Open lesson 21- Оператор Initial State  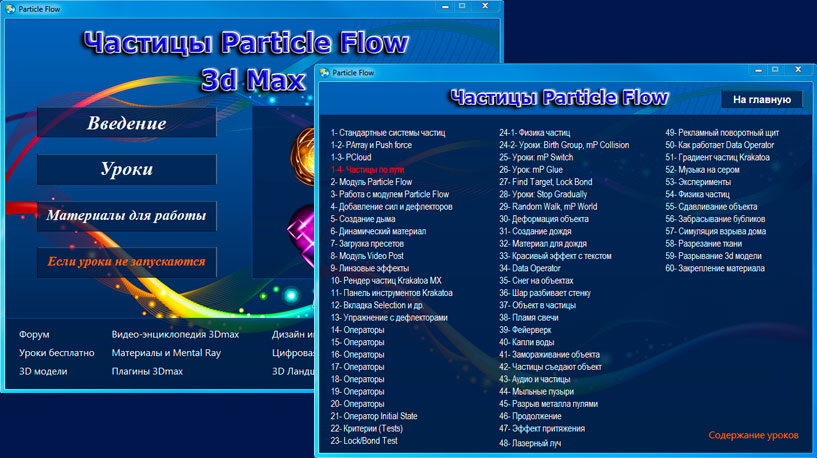pos(374,416)
